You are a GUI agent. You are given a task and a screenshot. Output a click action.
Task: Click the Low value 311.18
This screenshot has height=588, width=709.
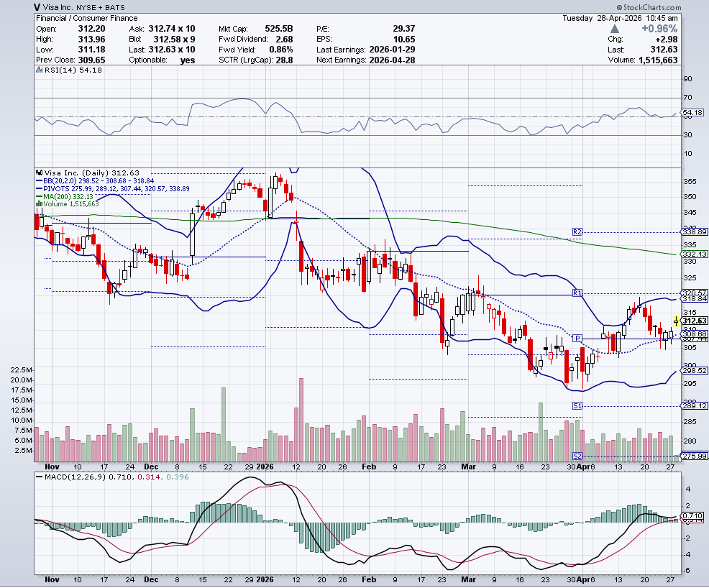coord(92,50)
